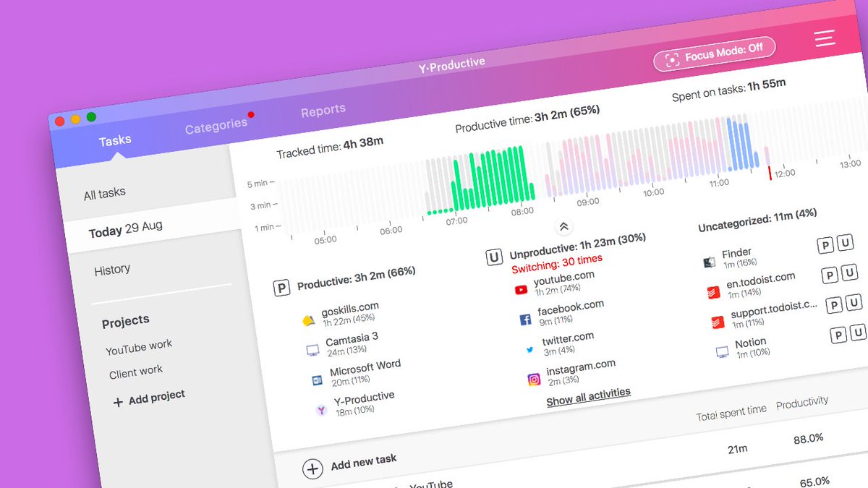Click Tracked time 4h 38m text
The height and width of the screenshot is (488, 868).
coord(330,147)
